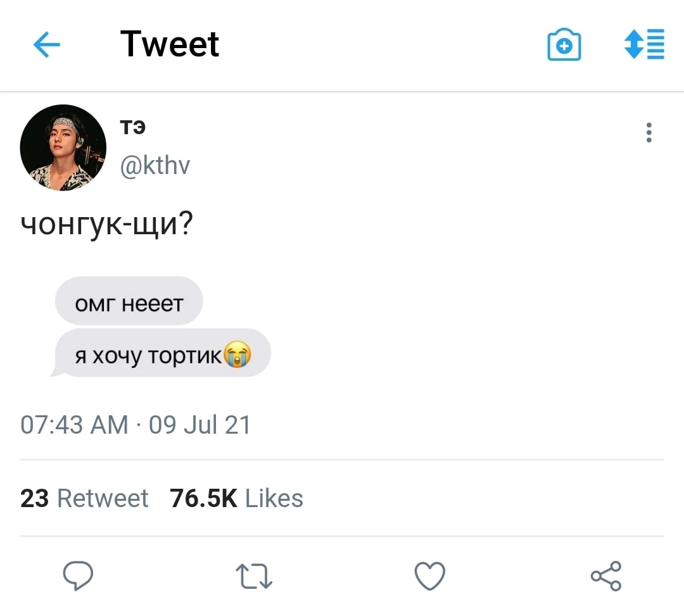Open the three-dot tweet options menu
This screenshot has width=684, height=616.
(x=649, y=132)
